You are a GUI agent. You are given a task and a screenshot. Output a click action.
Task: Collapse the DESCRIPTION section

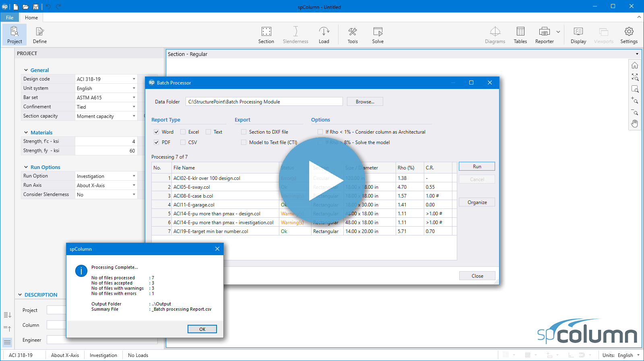[20, 295]
